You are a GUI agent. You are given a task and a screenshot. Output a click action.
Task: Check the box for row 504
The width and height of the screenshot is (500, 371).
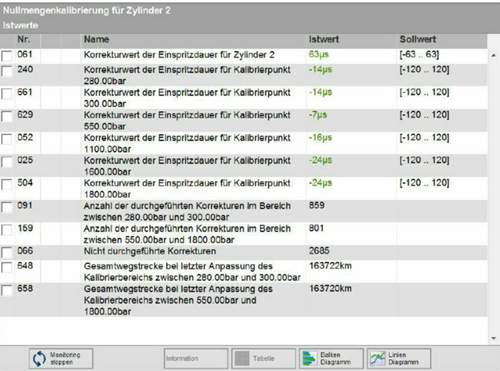pyautogui.click(x=7, y=185)
